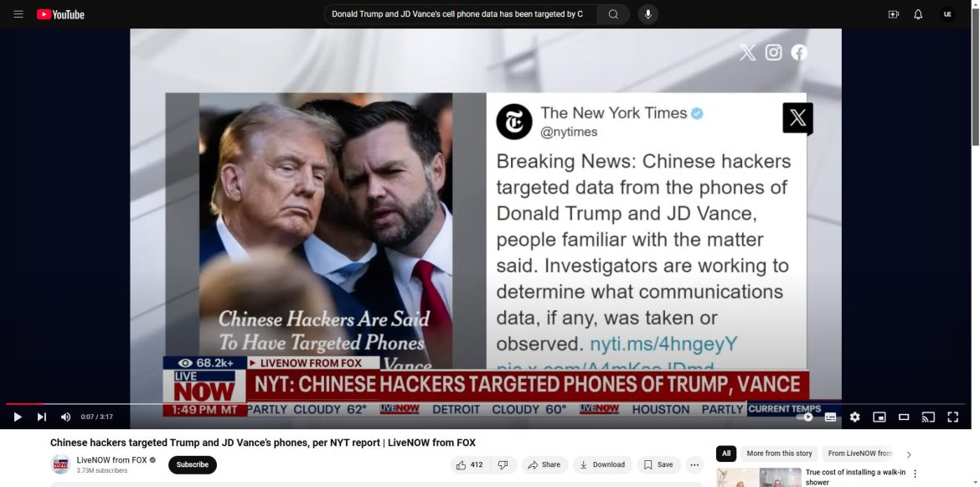Open options for walk-in shower video
This screenshot has width=980, height=487.
coord(915,474)
